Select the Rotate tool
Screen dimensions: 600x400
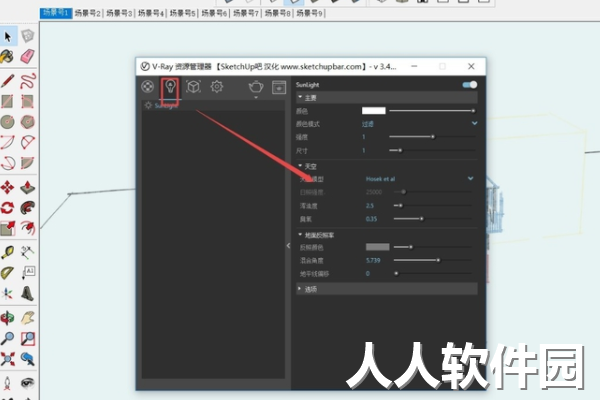7,208
